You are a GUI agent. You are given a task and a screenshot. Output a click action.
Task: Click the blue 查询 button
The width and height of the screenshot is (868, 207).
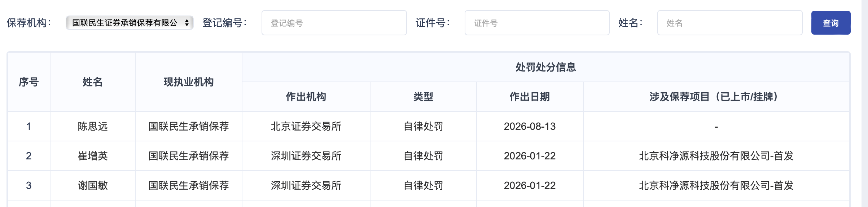click(x=831, y=23)
